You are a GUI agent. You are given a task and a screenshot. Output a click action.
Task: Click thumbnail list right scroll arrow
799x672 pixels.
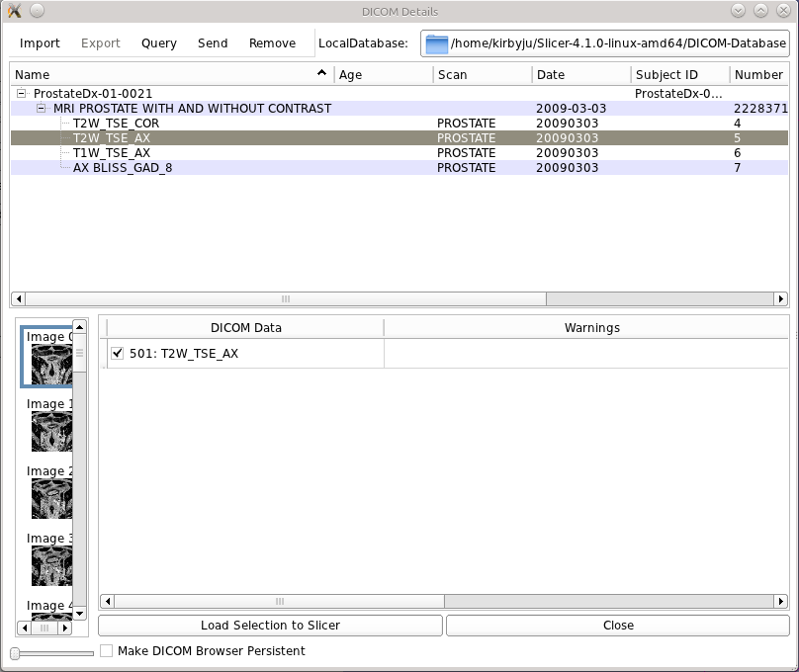64,628
